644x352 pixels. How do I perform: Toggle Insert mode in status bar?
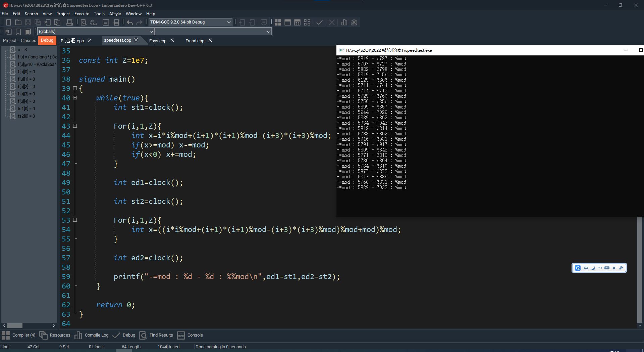point(174,347)
